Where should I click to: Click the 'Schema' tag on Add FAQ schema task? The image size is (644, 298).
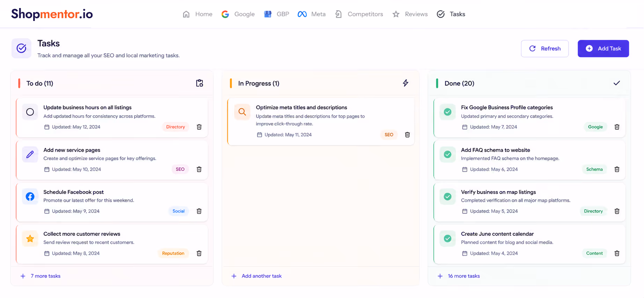(x=594, y=169)
